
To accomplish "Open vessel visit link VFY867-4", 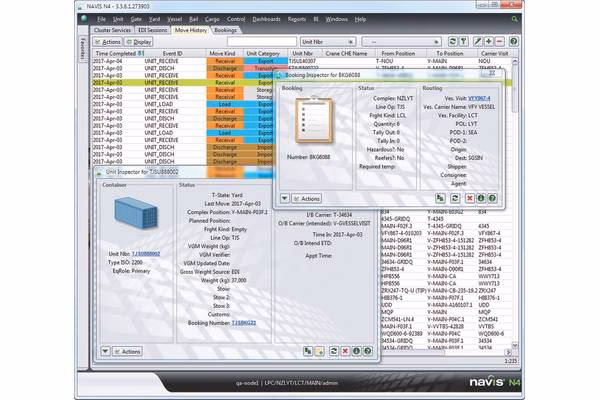I will [479, 98].
